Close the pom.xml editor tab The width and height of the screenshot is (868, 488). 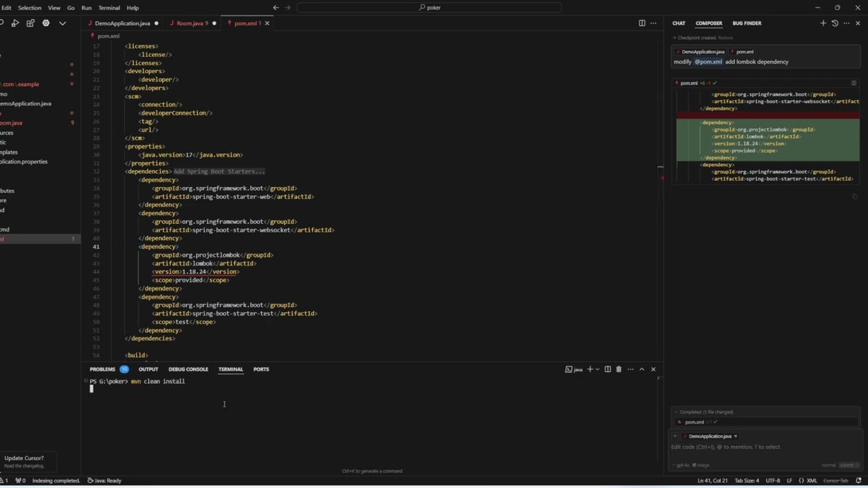point(267,23)
